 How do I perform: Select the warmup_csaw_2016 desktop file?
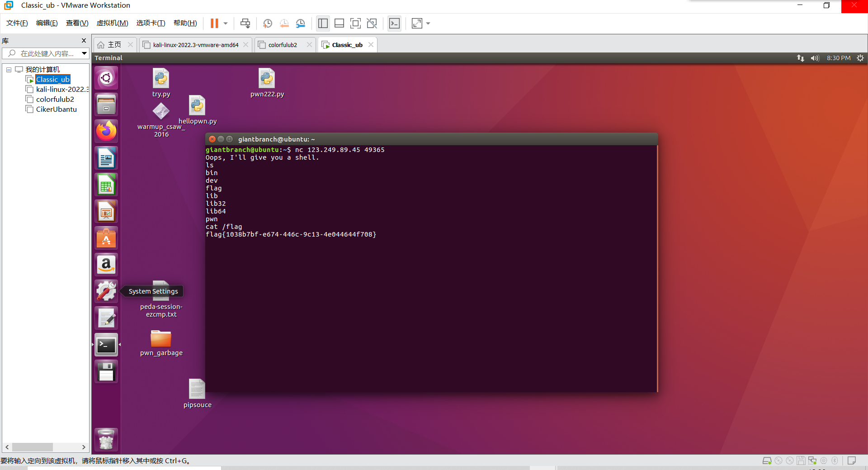click(161, 120)
